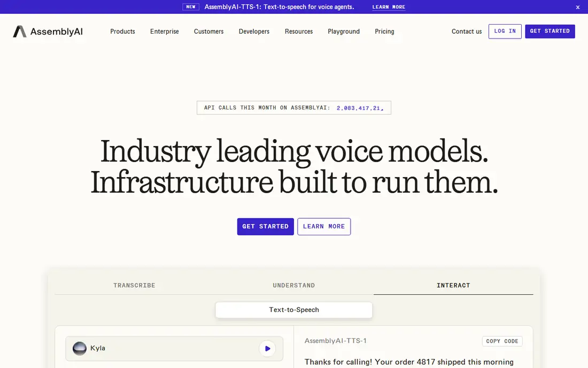Click the AssemblyAI logo

coord(48,32)
